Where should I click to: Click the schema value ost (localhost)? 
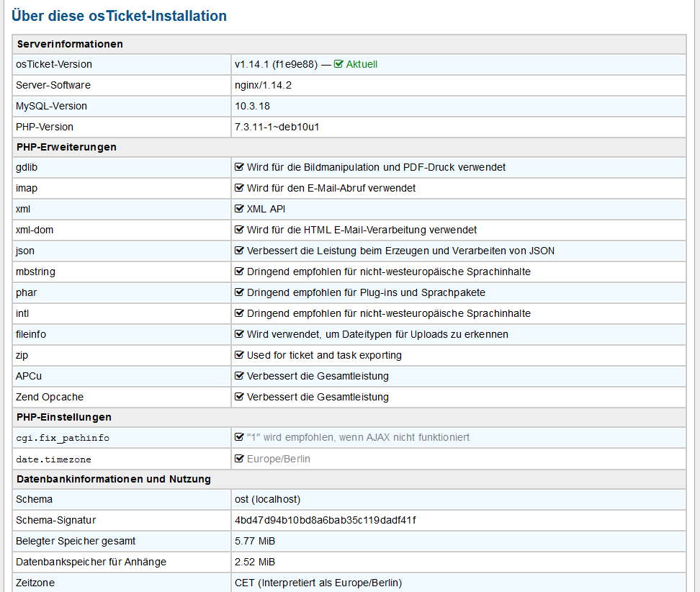268,499
